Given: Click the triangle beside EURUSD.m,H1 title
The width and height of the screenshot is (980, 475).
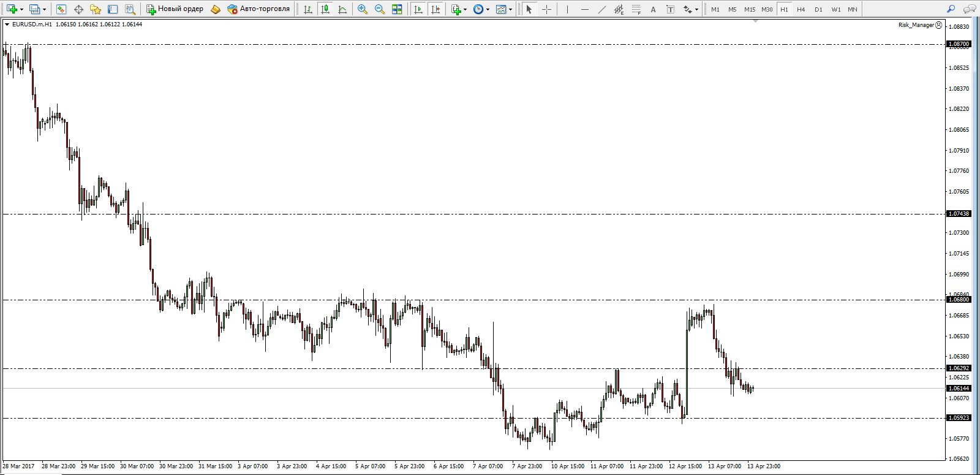Looking at the screenshot, I should (7, 25).
